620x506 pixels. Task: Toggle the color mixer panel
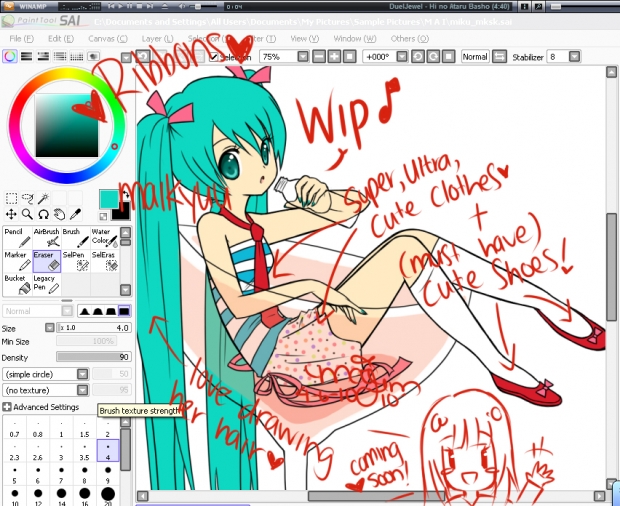[x=60, y=57]
